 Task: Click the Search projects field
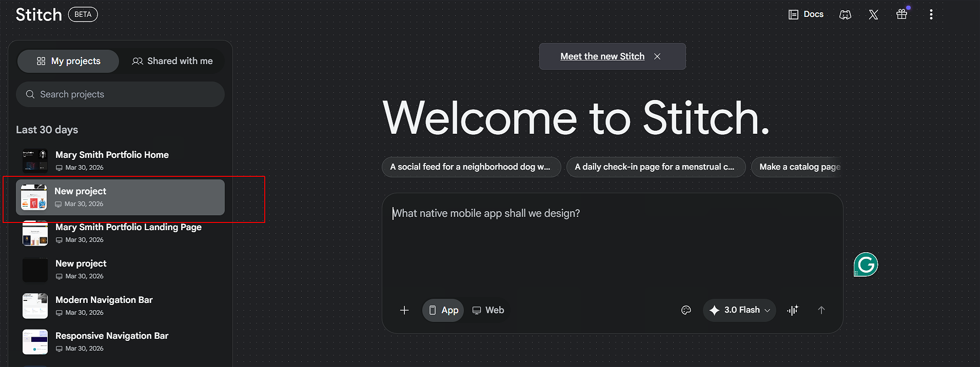click(120, 94)
